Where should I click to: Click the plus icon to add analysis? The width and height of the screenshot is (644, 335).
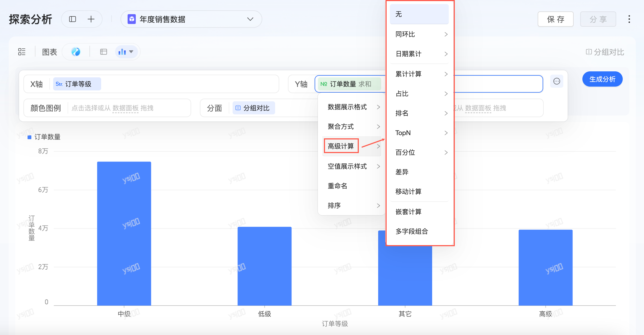91,19
